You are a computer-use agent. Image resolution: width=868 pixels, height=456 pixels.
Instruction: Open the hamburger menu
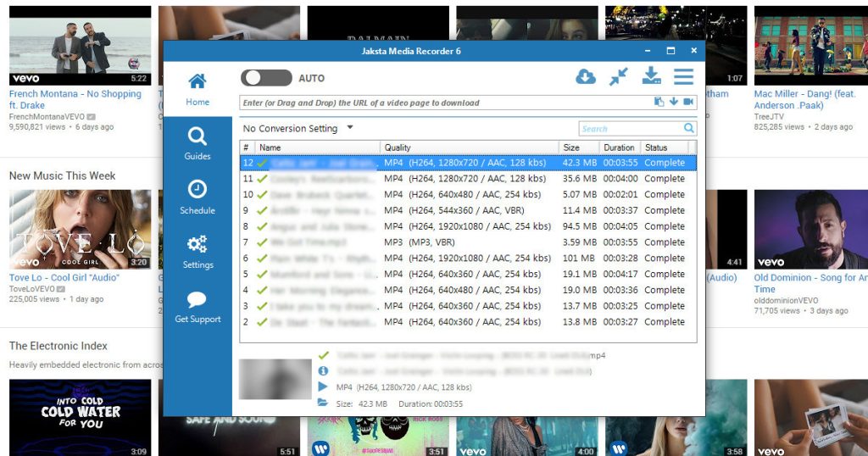click(683, 77)
